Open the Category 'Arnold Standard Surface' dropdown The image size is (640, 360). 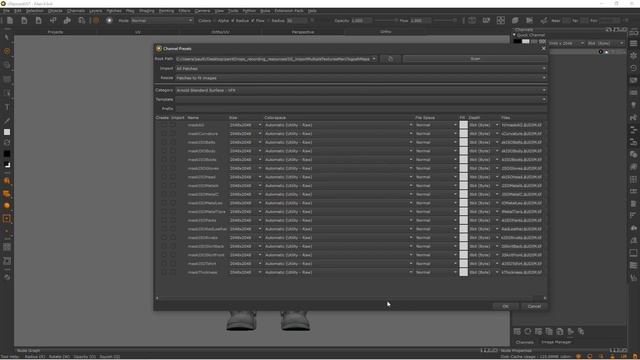[361, 90]
